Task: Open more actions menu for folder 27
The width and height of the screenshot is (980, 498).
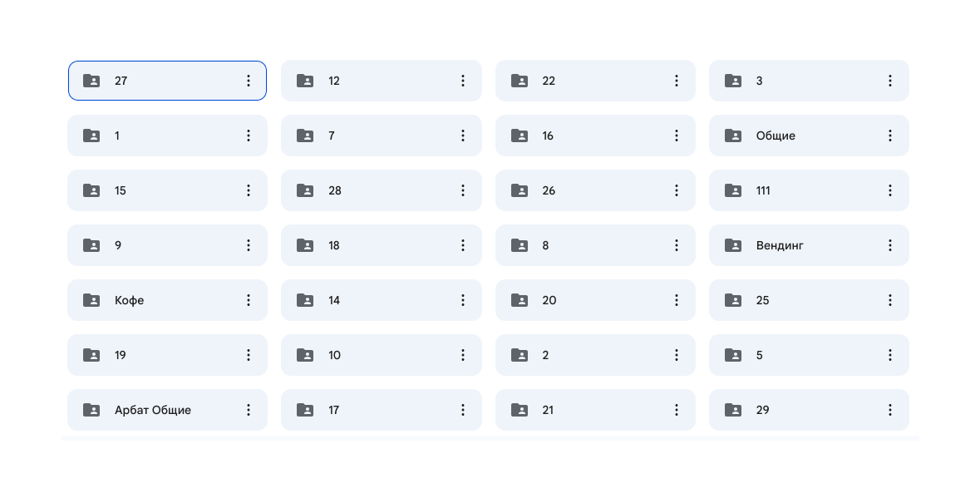Action: pyautogui.click(x=249, y=81)
